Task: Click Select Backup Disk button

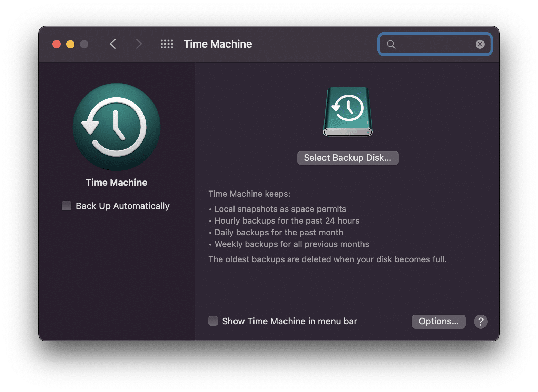Action: click(348, 158)
